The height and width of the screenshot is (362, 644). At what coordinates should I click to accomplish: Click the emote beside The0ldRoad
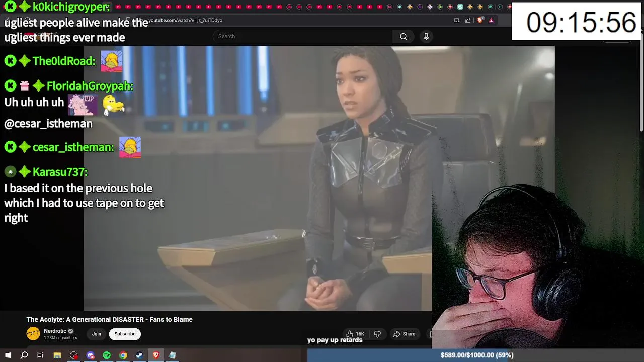pos(111,61)
